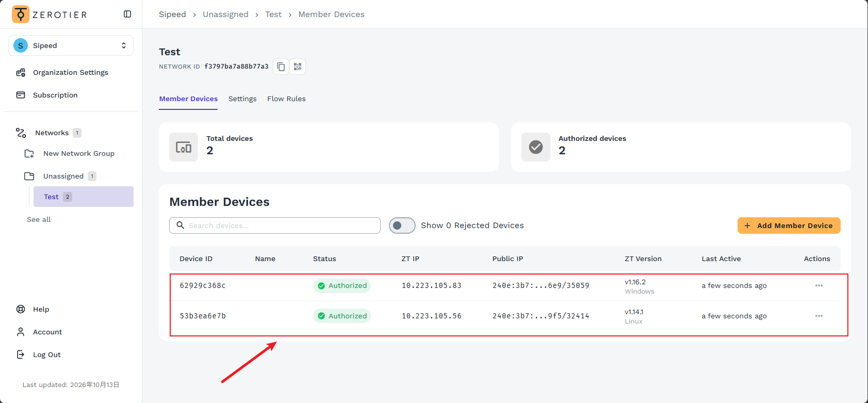
Task: Click the Account person icon
Action: (21, 332)
